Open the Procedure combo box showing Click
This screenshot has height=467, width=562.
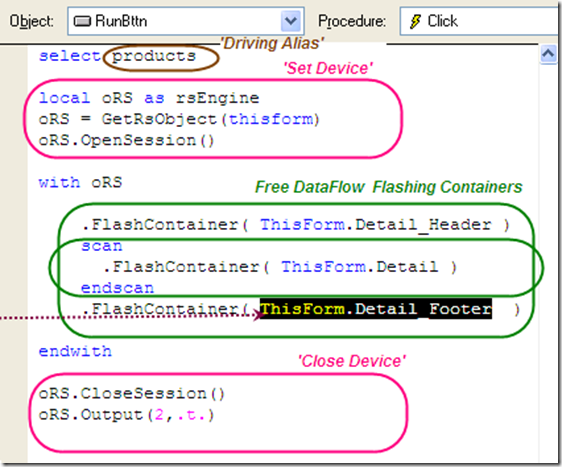(480, 21)
